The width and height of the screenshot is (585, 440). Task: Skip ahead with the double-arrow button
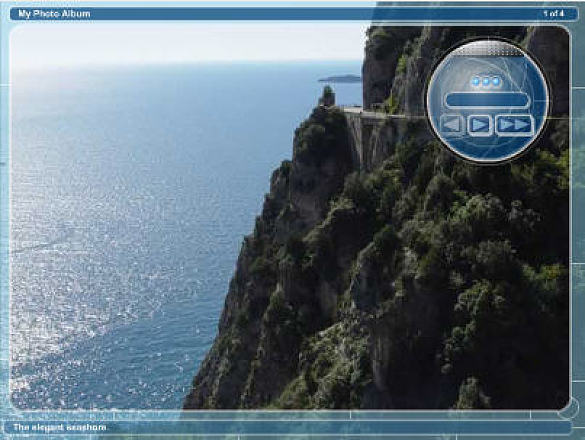514,124
